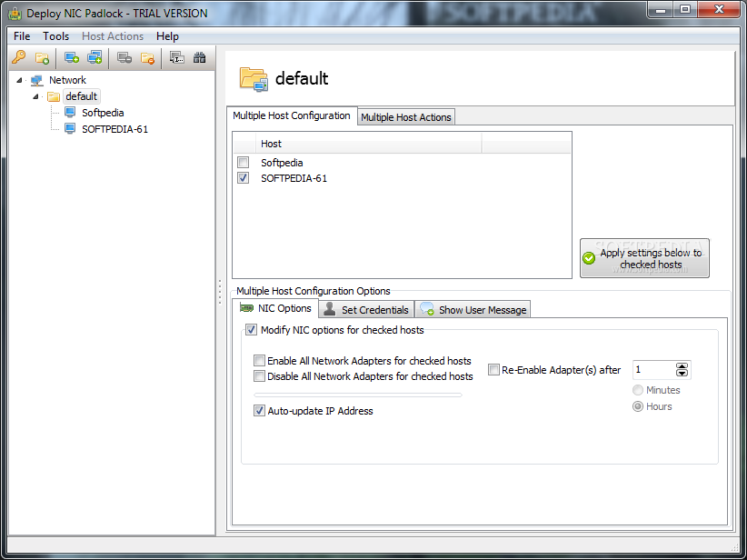Click the default folder icon in tree
The height and width of the screenshot is (560, 747).
coord(54,96)
